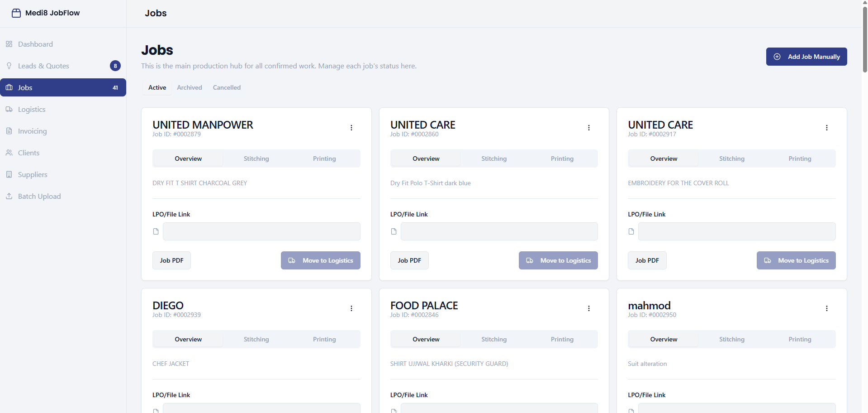Switch to the Active jobs tab
868x413 pixels.
[157, 87]
